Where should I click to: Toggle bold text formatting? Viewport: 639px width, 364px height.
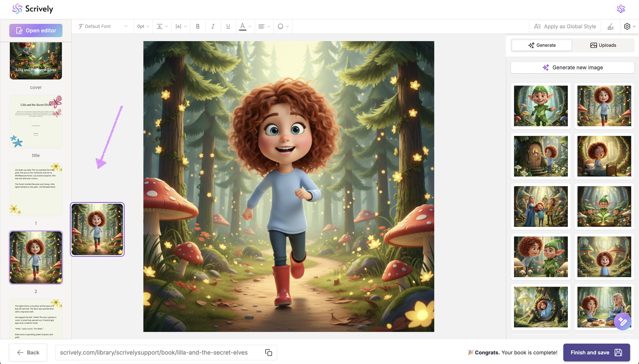point(198,26)
